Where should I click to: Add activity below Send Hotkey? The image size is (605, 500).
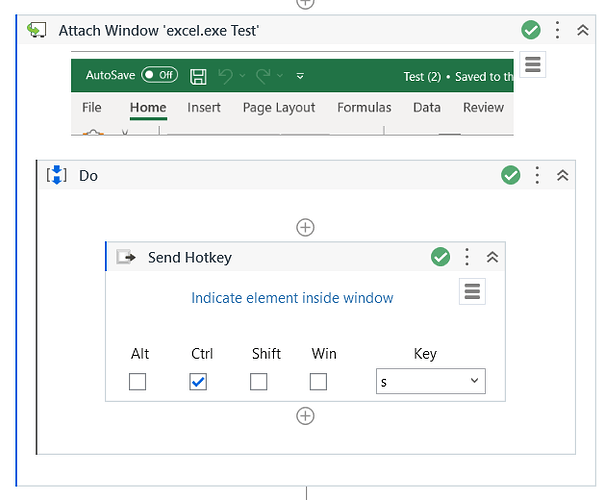coord(305,416)
